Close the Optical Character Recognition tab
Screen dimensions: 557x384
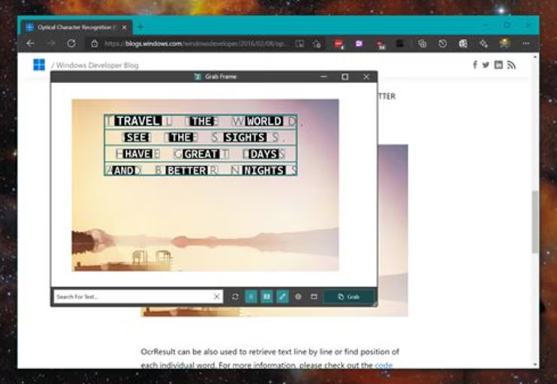pyautogui.click(x=124, y=27)
